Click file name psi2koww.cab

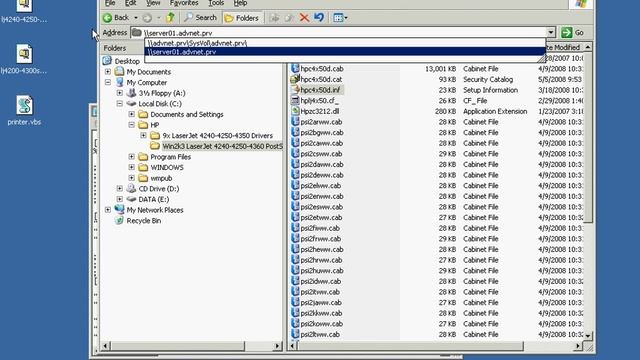(x=322, y=324)
